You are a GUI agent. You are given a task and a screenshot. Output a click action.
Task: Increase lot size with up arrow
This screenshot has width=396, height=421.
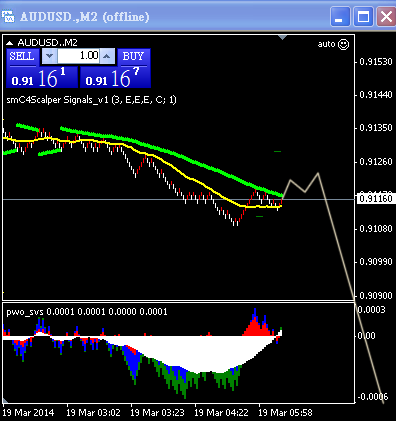[x=107, y=56]
